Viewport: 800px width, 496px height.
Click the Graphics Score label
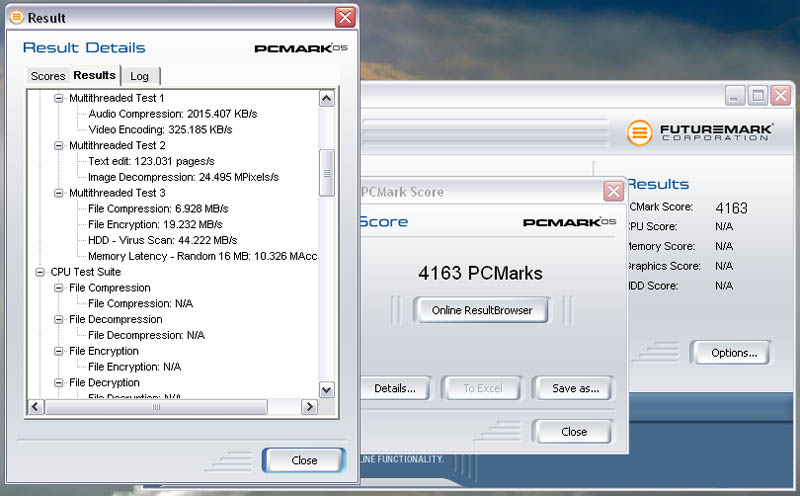(665, 266)
